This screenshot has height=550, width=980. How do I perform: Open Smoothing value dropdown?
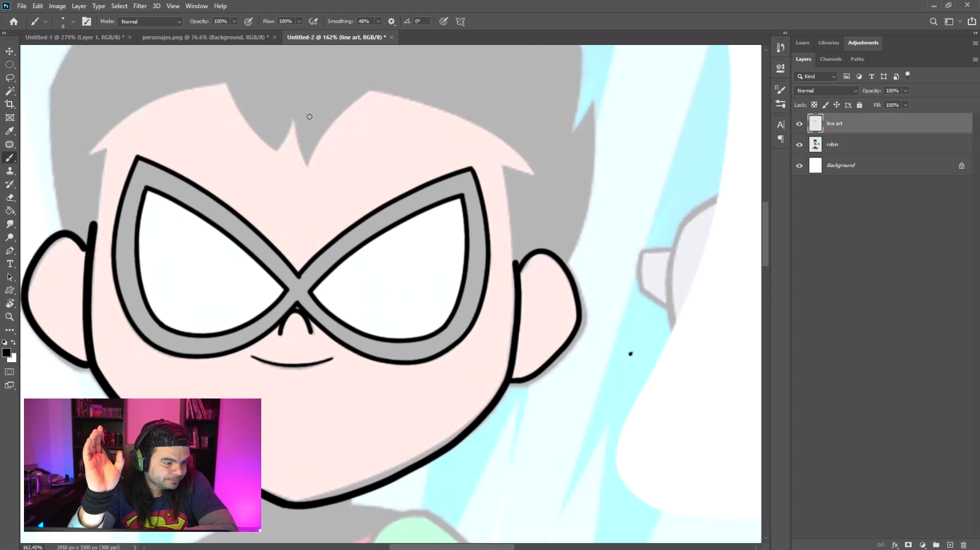pos(378,22)
